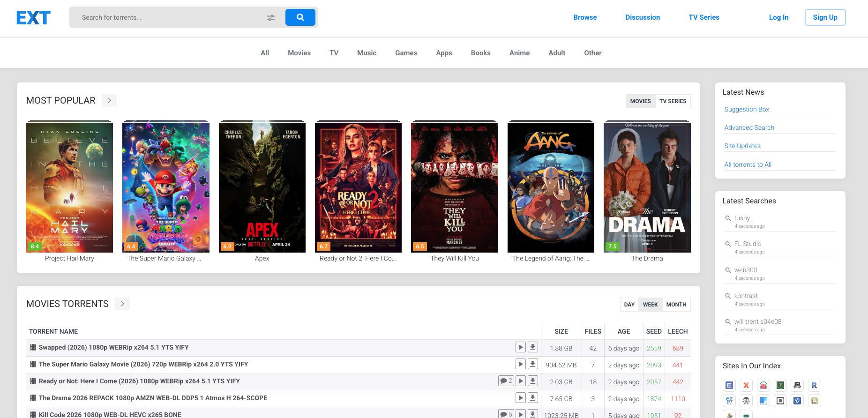
Task: Open the Books category
Action: click(x=480, y=53)
